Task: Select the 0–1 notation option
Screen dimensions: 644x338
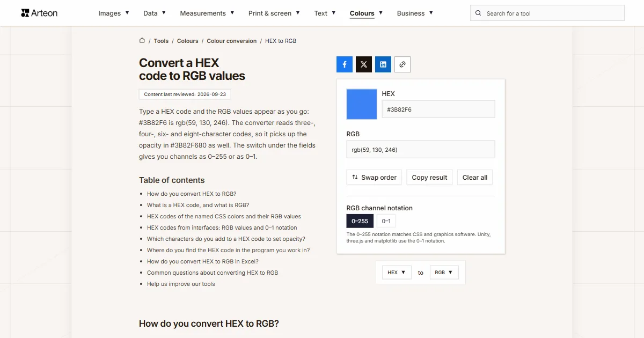Action: tap(386, 221)
